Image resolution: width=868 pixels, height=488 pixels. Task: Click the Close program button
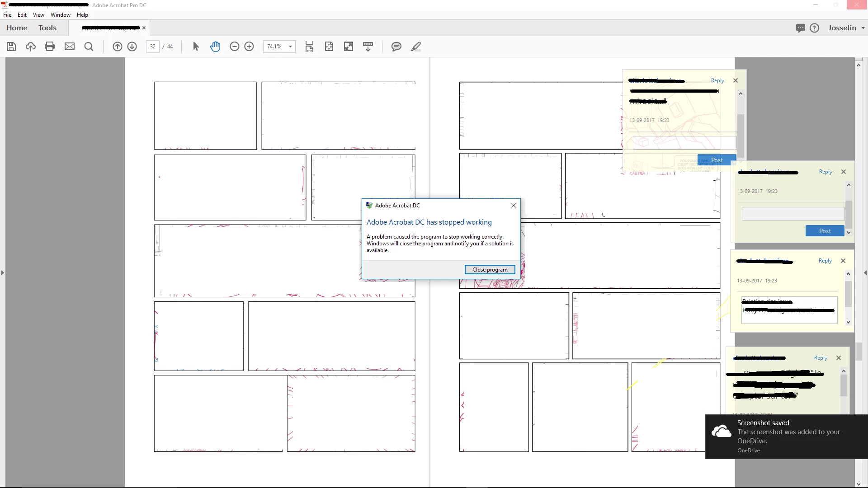[490, 270]
